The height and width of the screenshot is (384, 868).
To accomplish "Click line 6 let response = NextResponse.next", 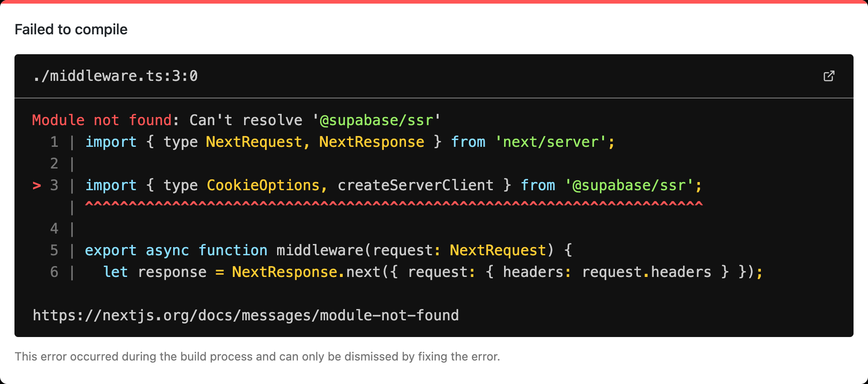I will pos(433,272).
